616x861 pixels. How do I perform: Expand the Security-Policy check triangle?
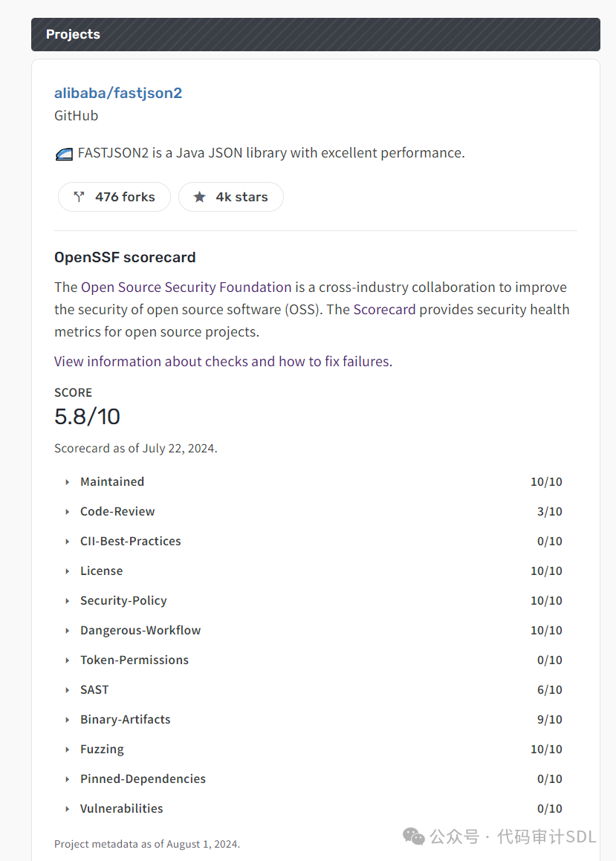click(x=67, y=601)
